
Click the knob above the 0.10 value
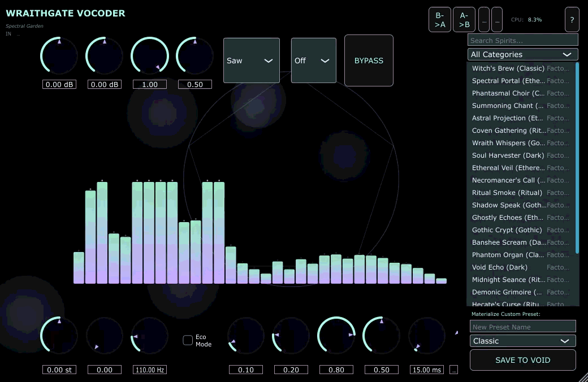tap(245, 336)
